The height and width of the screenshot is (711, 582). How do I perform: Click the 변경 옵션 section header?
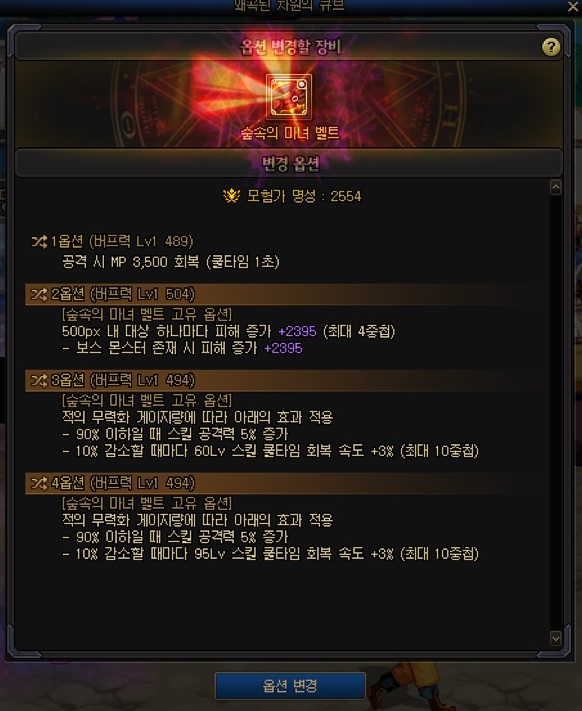pos(289,163)
